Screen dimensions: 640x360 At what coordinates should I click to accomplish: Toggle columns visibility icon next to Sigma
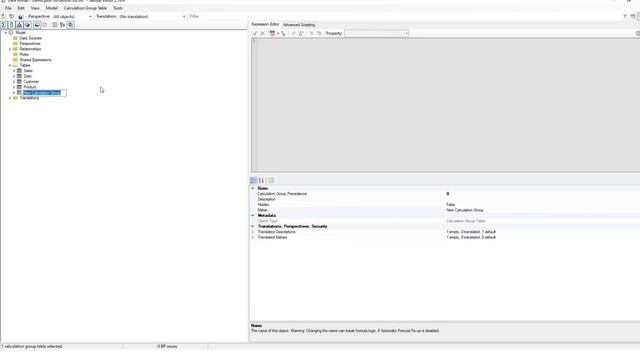point(11,25)
